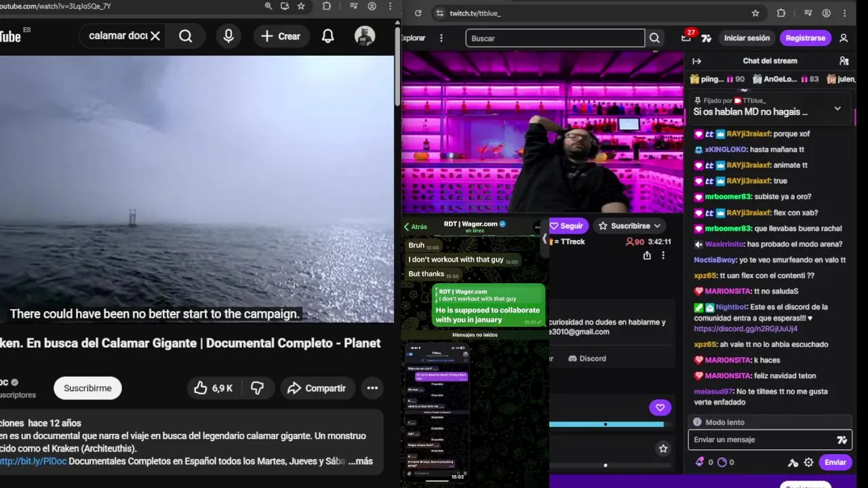The width and height of the screenshot is (868, 488).
Task: Open Chrome profile icon in YouTube window
Action: pyautogui.click(x=372, y=6)
